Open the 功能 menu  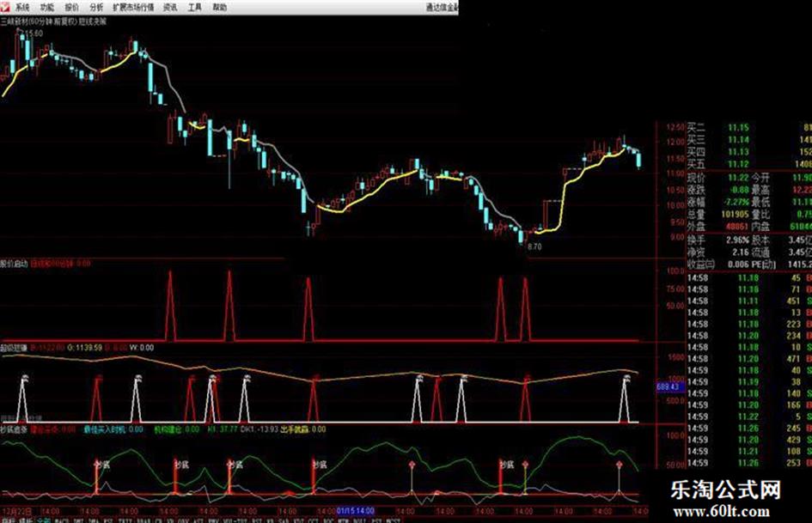tap(47, 7)
